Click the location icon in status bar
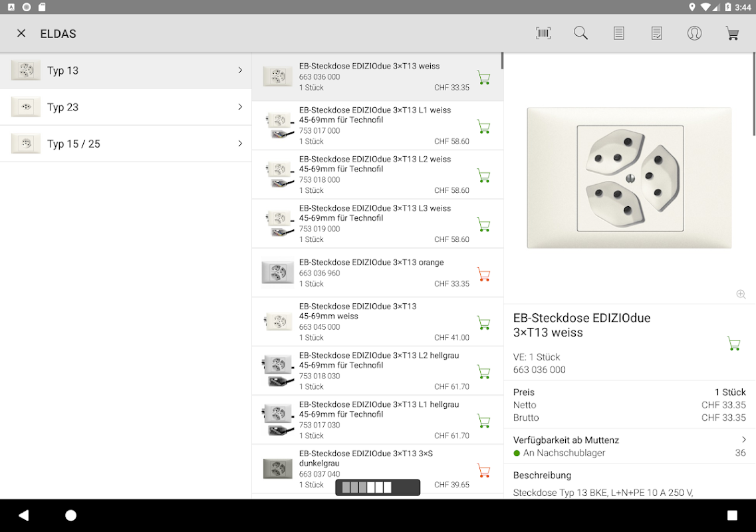This screenshot has height=532, width=756. pos(692,7)
